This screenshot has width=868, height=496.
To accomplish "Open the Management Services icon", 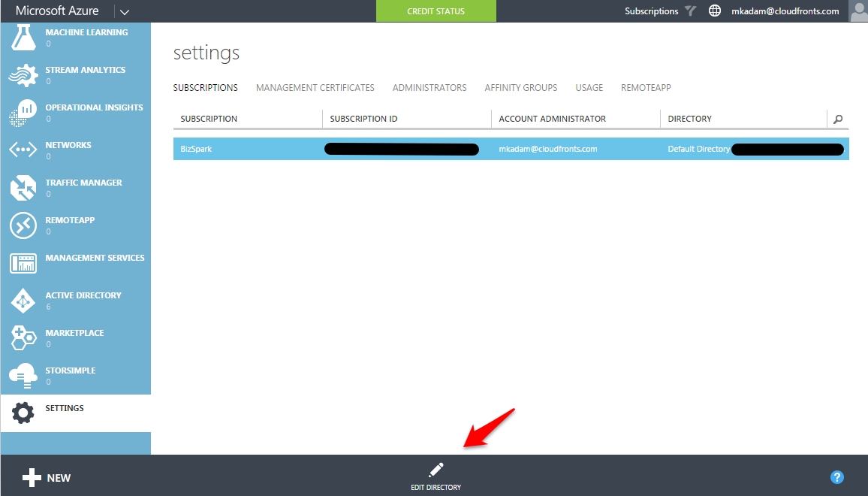I will tap(23, 263).
